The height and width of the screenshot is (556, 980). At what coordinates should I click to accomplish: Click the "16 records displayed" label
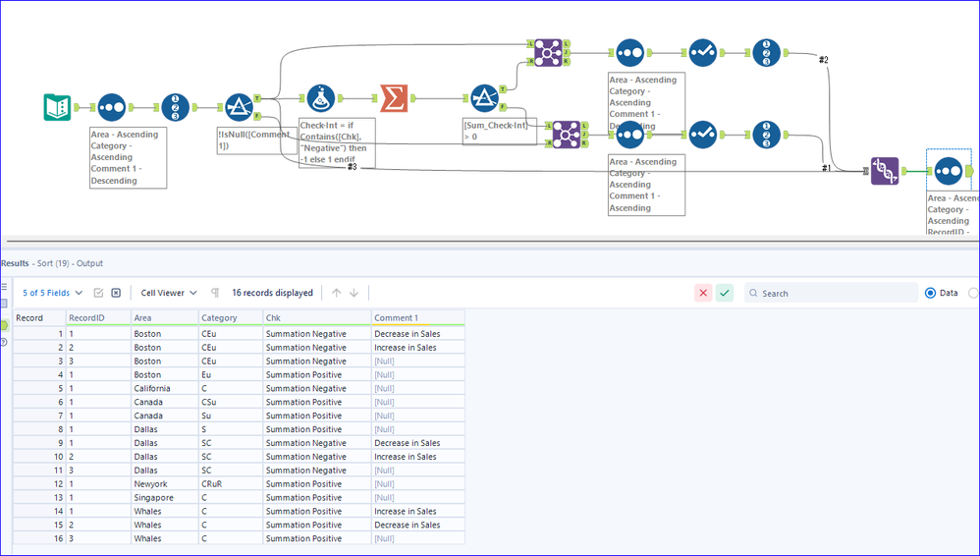273,293
